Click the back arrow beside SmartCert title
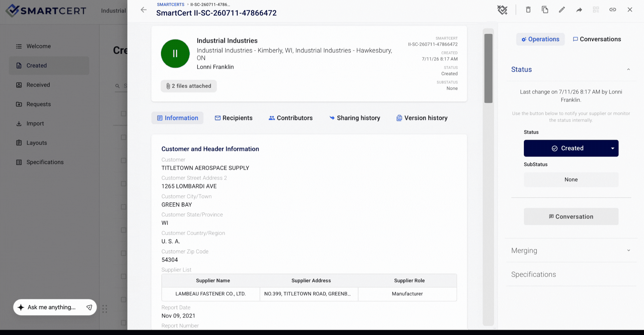 tap(144, 10)
